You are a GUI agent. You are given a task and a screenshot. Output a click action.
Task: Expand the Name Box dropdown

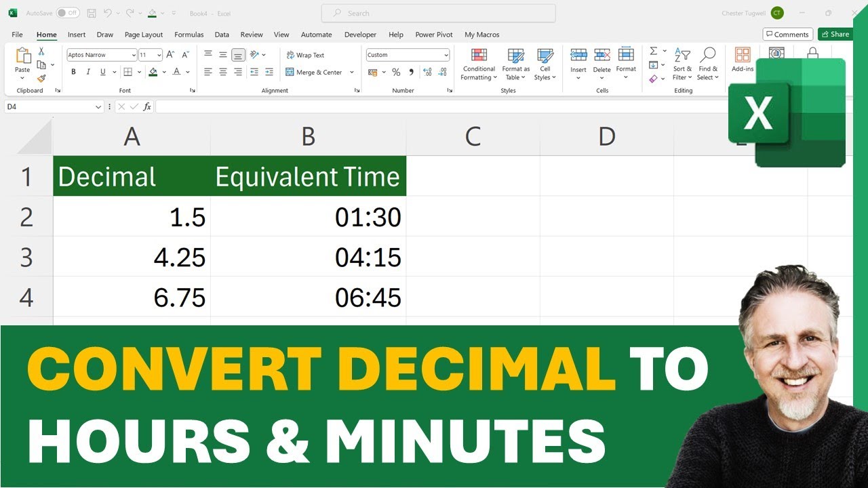(x=99, y=106)
